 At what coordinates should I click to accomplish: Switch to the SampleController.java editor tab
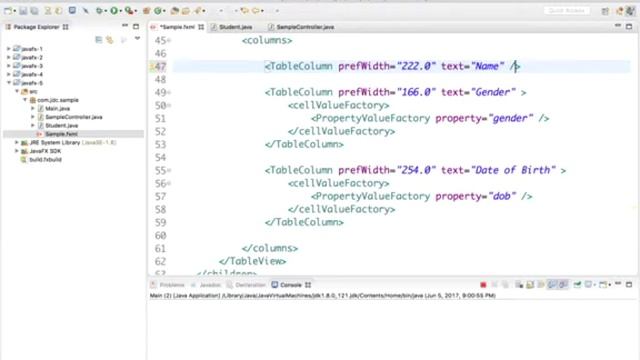[301, 27]
